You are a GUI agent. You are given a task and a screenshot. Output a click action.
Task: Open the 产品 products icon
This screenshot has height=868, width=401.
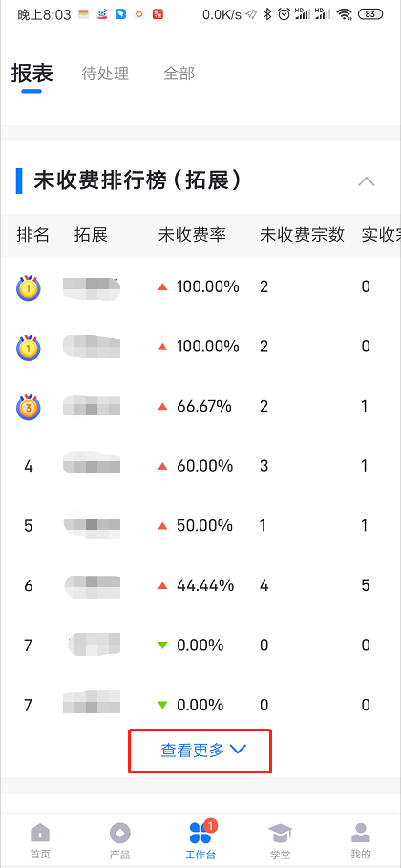120,832
